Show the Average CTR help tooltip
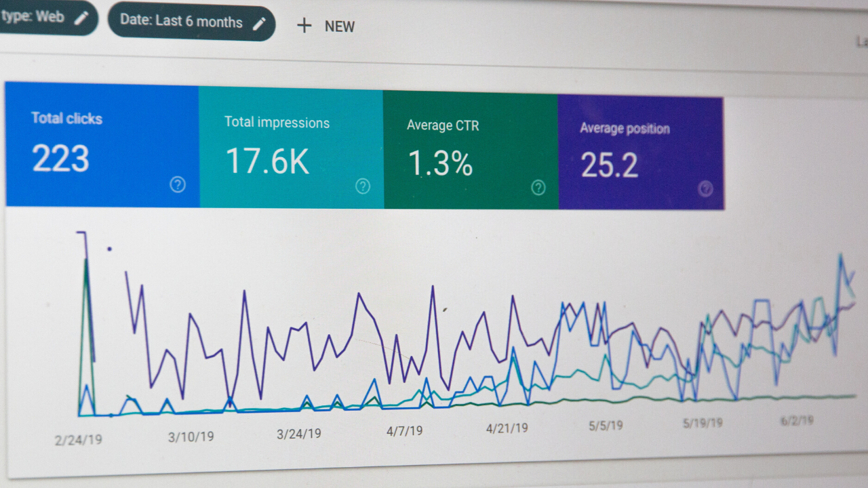 click(x=538, y=188)
